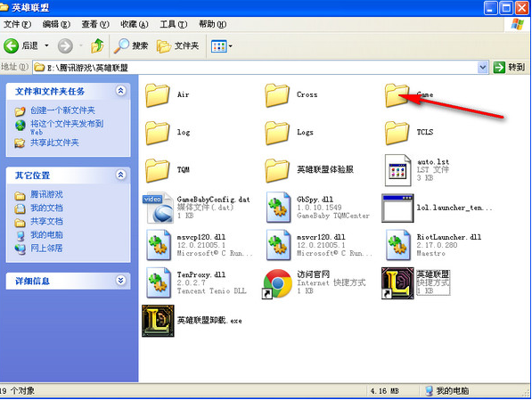Screen dimensions: 532x400
Task: Open the Air folder
Action: (158, 95)
